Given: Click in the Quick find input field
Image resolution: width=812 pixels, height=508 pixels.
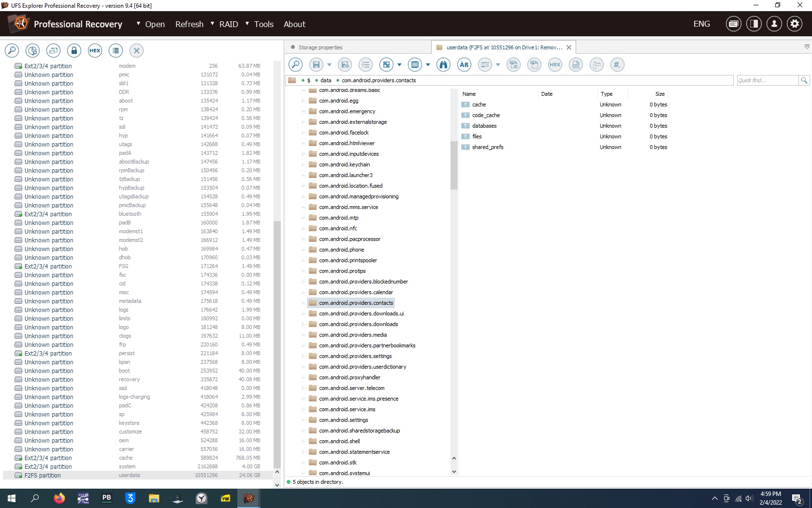Looking at the screenshot, I should [767, 80].
